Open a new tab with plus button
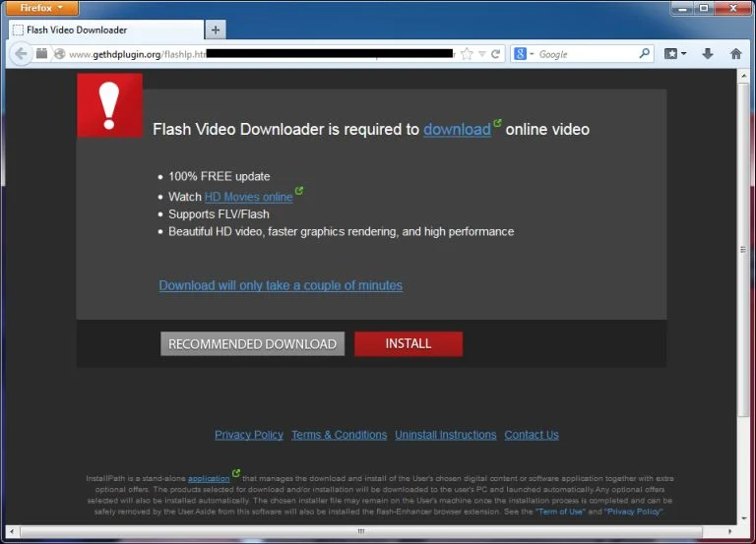This screenshot has height=544, width=756. point(216,30)
